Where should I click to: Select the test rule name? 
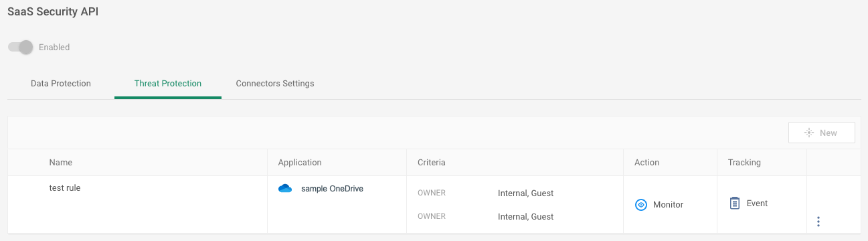tap(65, 188)
